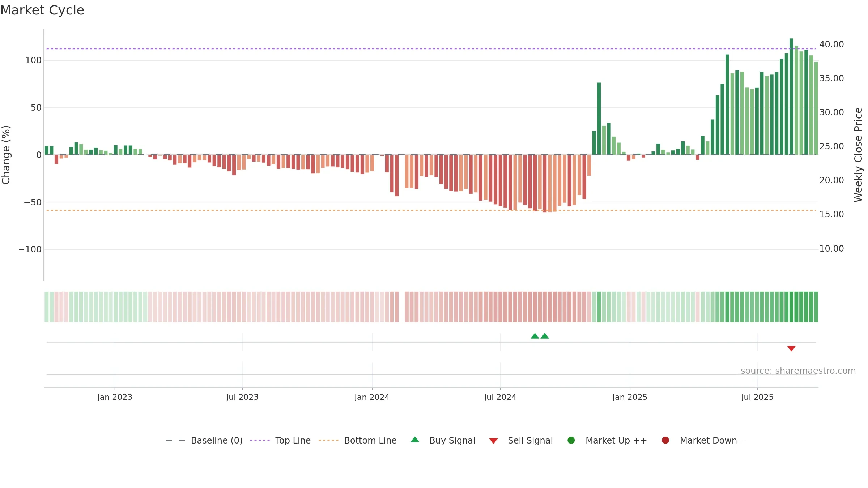Image resolution: width=868 pixels, height=488 pixels.
Task: Click the 35.00 price axis label
Action: tap(831, 78)
